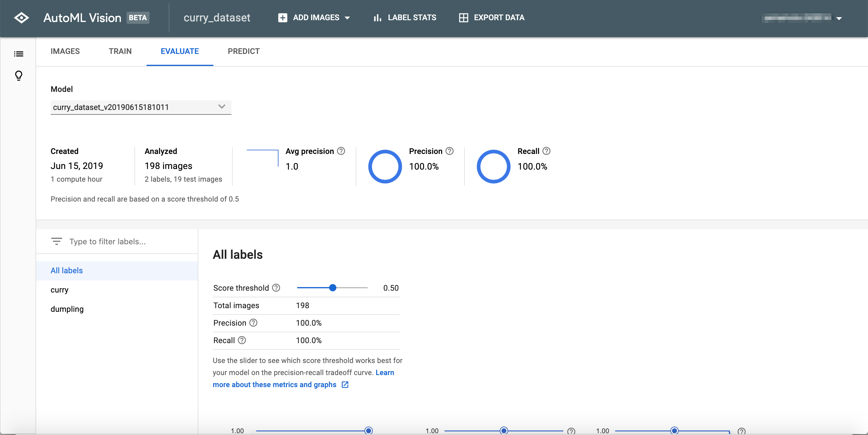Click the curry_dataset title
Image resolution: width=868 pixels, height=435 pixels.
pyautogui.click(x=217, y=17)
